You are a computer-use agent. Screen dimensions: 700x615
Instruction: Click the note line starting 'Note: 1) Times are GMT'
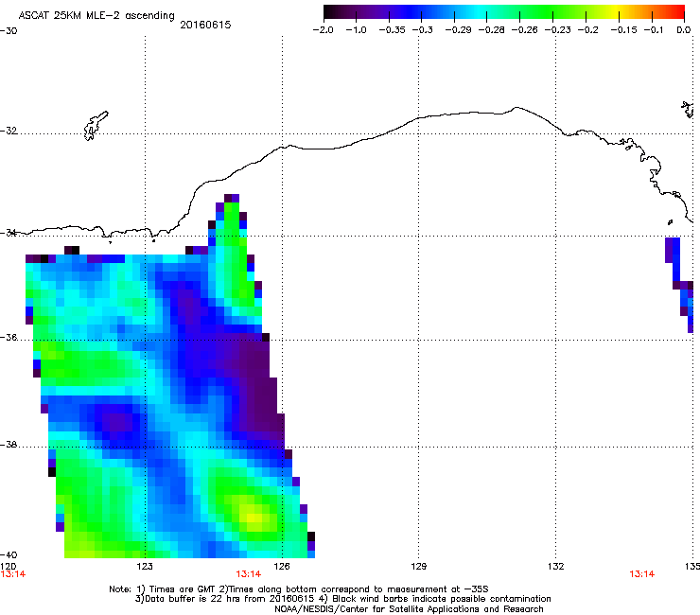pyautogui.click(x=298, y=589)
